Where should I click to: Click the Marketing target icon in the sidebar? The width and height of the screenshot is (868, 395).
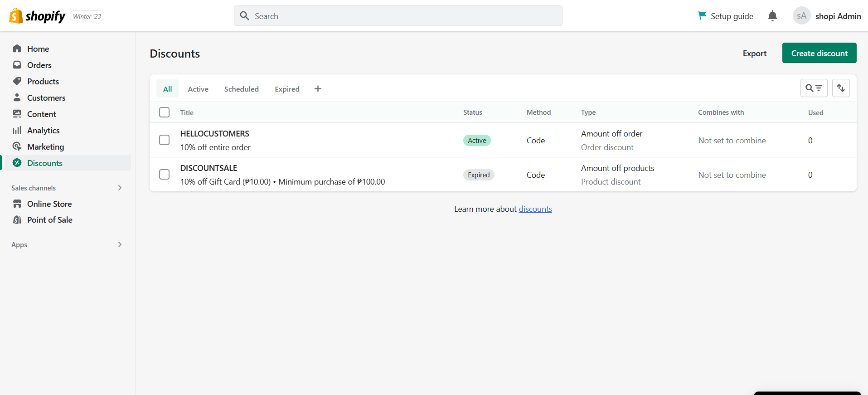[x=17, y=146]
